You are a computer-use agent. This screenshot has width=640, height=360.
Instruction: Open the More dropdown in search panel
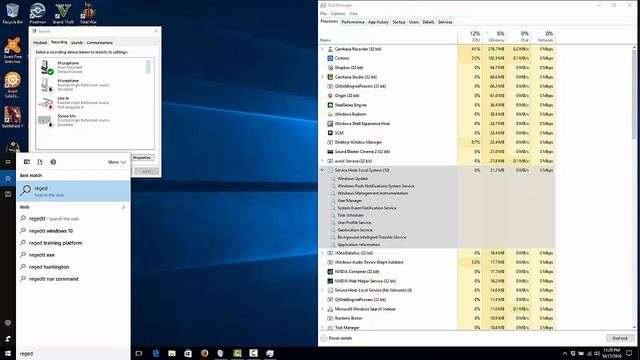click(117, 162)
